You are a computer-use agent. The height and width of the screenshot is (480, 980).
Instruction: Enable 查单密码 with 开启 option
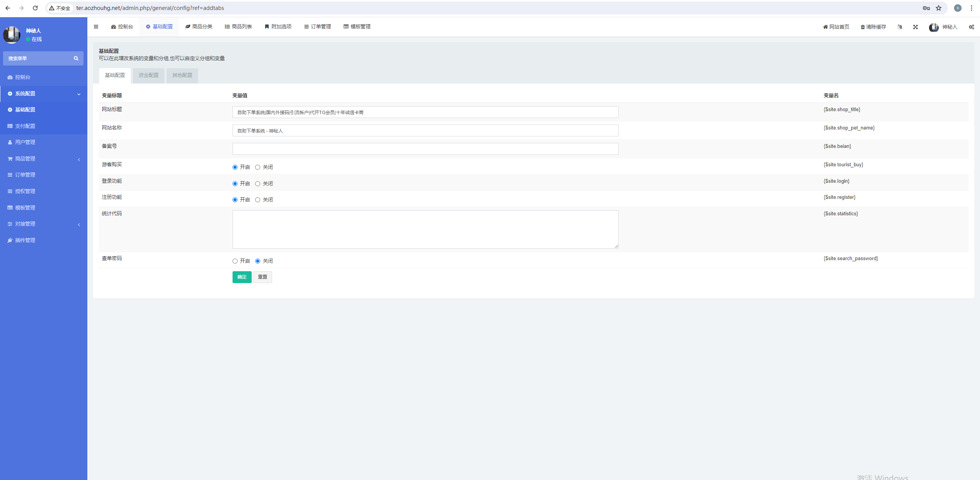point(235,261)
